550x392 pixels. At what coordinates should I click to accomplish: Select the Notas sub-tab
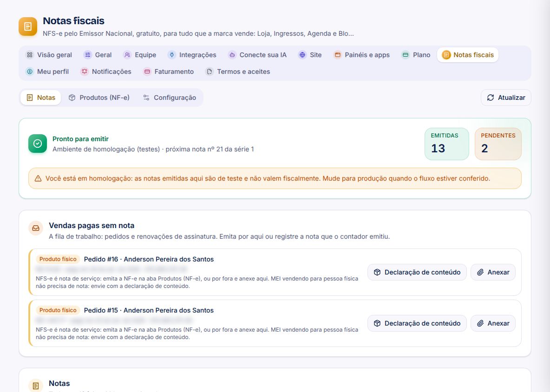coord(41,98)
